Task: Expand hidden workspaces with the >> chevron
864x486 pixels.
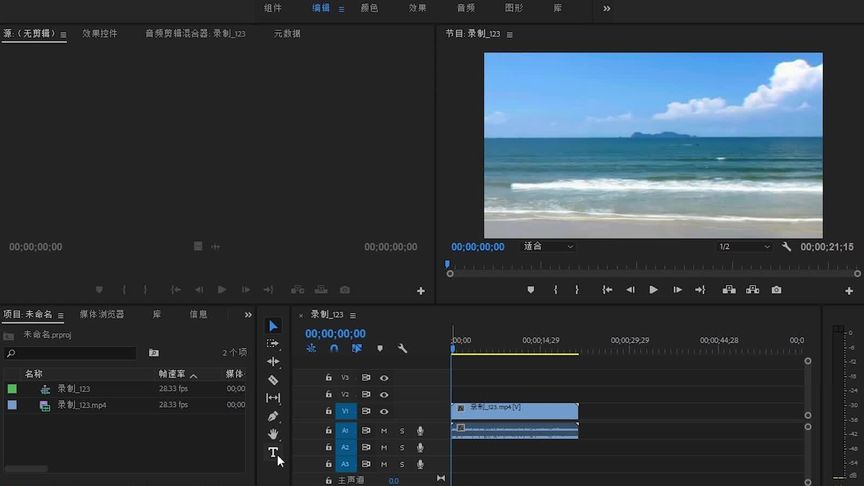Action: [x=606, y=8]
